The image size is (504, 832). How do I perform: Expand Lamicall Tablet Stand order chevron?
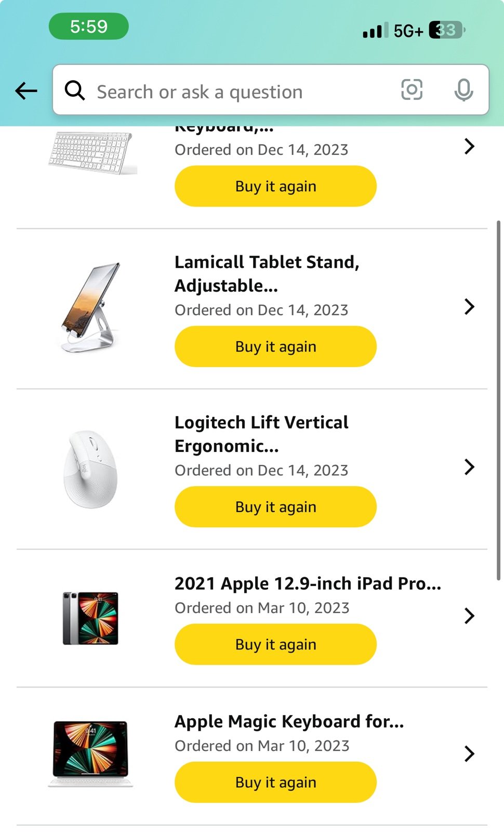[x=469, y=307]
